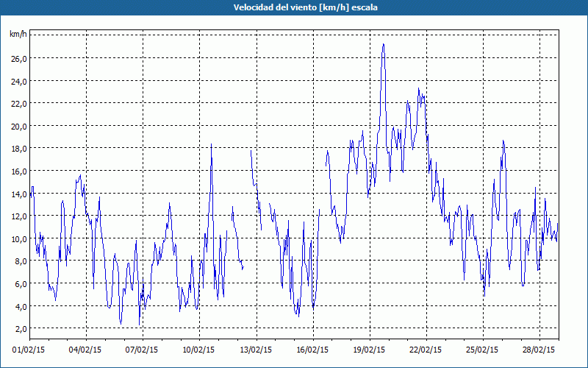This screenshot has height=368, width=588.
Task: Select the 8,0 y-axis label
Action: [21, 261]
